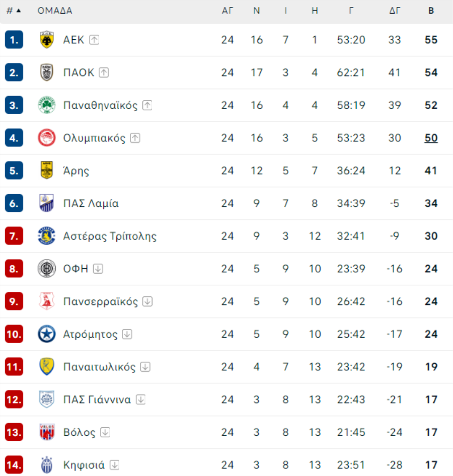Click the Άρης yellow crest
The image size is (453, 476).
click(x=47, y=170)
